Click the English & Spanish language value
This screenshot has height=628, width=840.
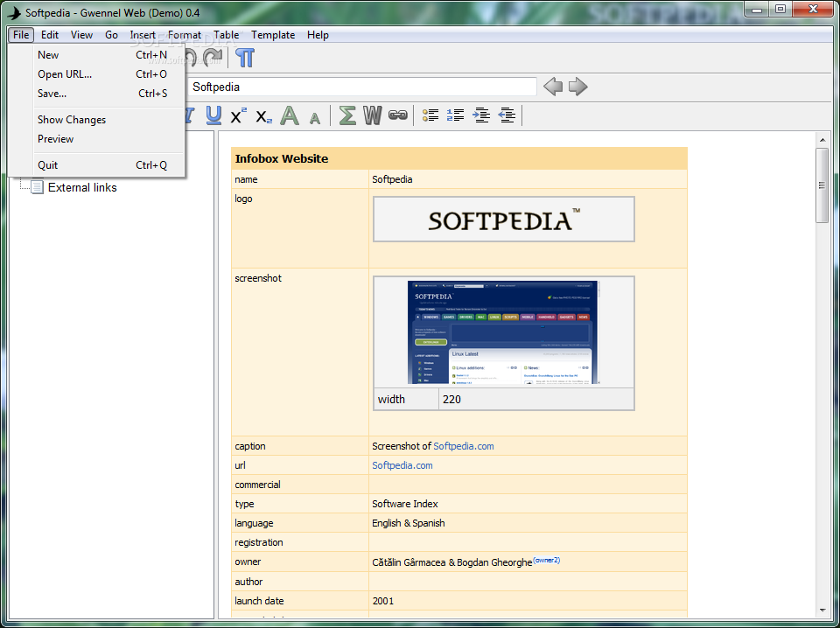tap(409, 523)
